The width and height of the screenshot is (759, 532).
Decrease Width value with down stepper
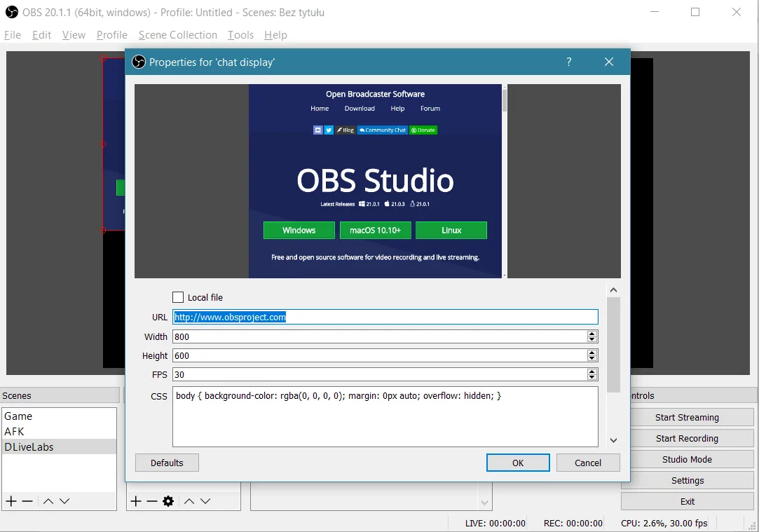click(x=592, y=339)
